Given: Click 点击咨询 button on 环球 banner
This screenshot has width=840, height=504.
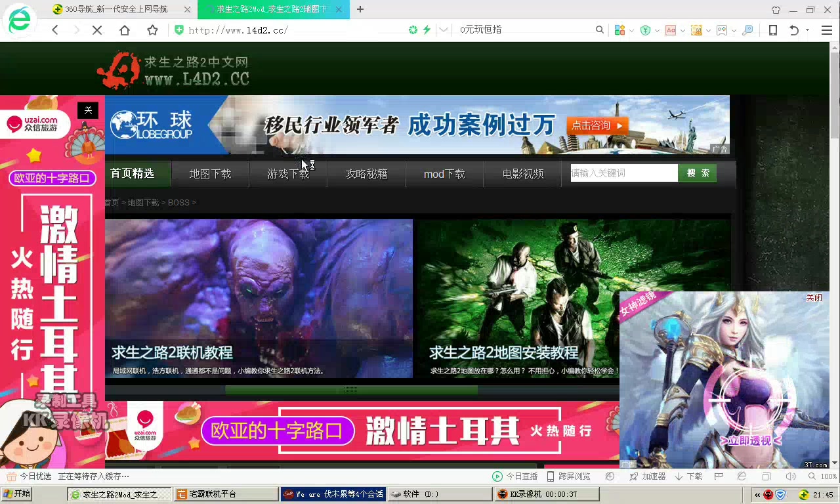Looking at the screenshot, I should 598,125.
